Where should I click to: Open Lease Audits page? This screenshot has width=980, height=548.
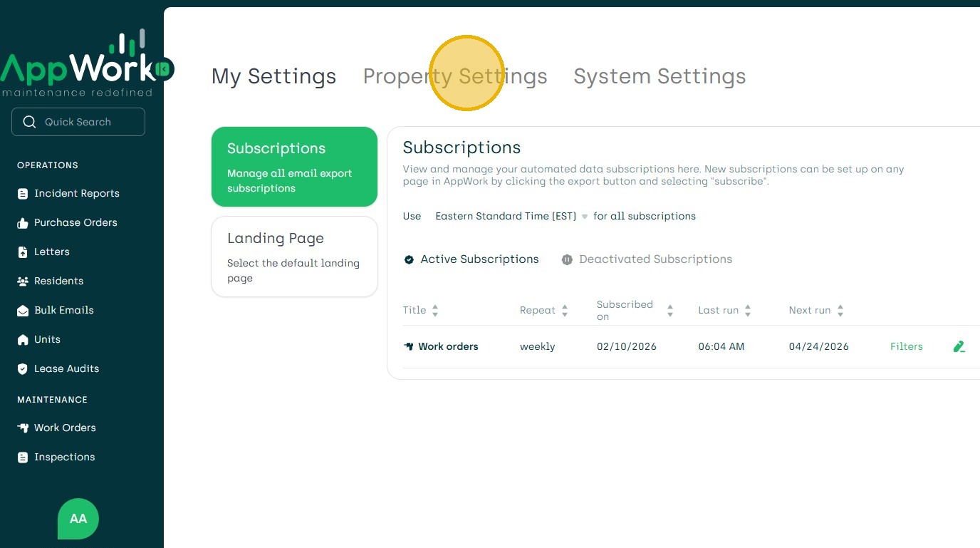tap(67, 369)
